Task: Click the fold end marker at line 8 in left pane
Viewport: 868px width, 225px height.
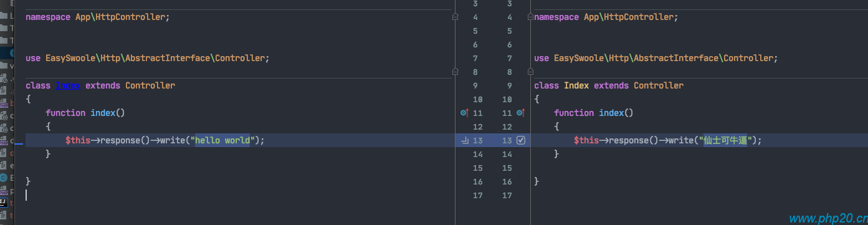Action: tap(455, 72)
